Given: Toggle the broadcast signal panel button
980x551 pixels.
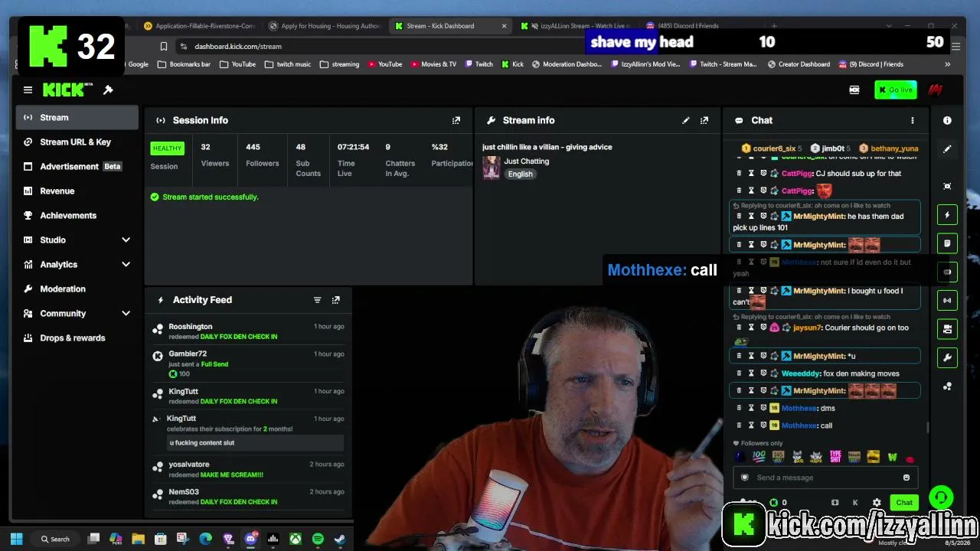Looking at the screenshot, I should [x=947, y=301].
